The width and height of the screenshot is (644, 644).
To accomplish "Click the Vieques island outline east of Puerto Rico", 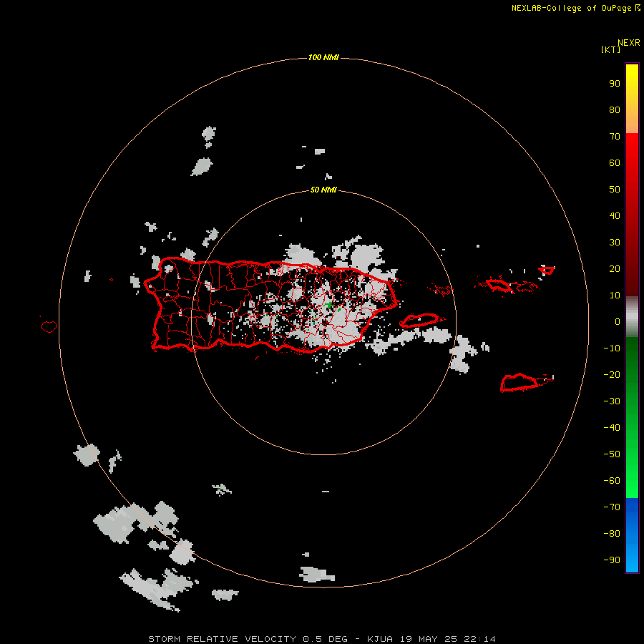I will coord(420,320).
